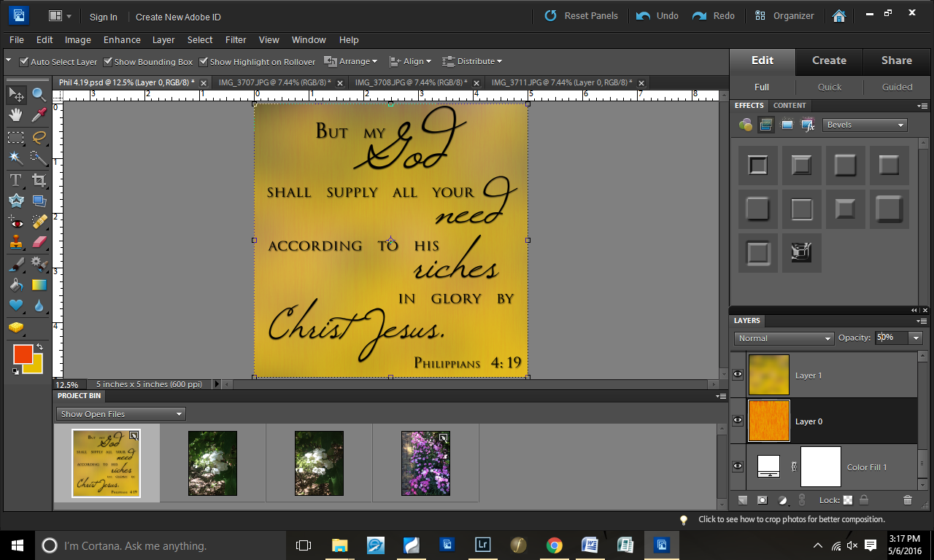This screenshot has height=560, width=934.
Task: Select the Eyedropper tool
Action: (x=39, y=115)
